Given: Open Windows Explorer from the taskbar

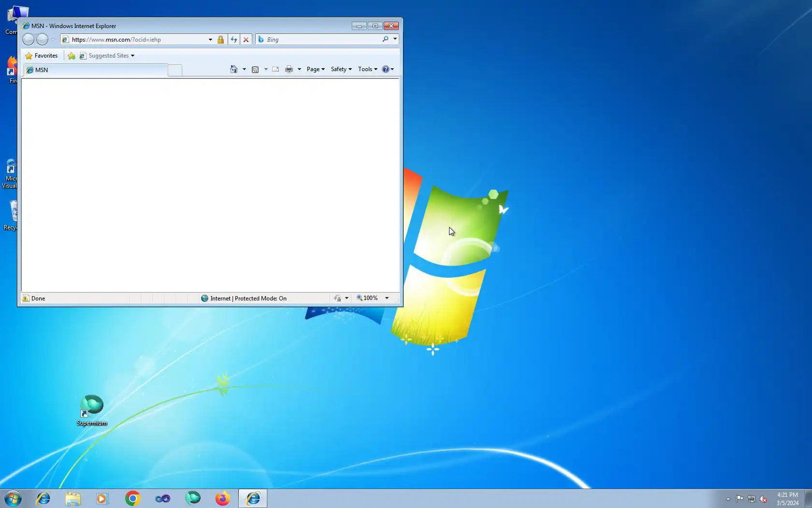Looking at the screenshot, I should 73,498.
